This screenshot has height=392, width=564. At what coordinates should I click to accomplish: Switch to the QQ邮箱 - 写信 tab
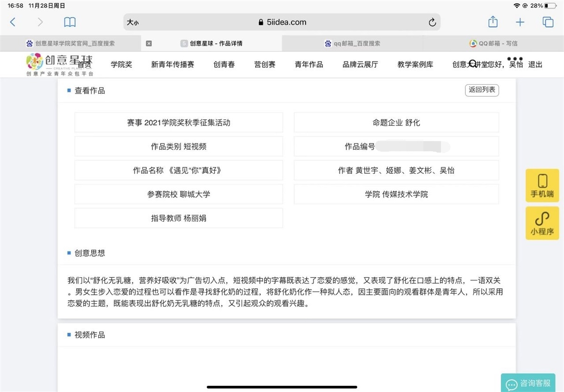(x=493, y=43)
